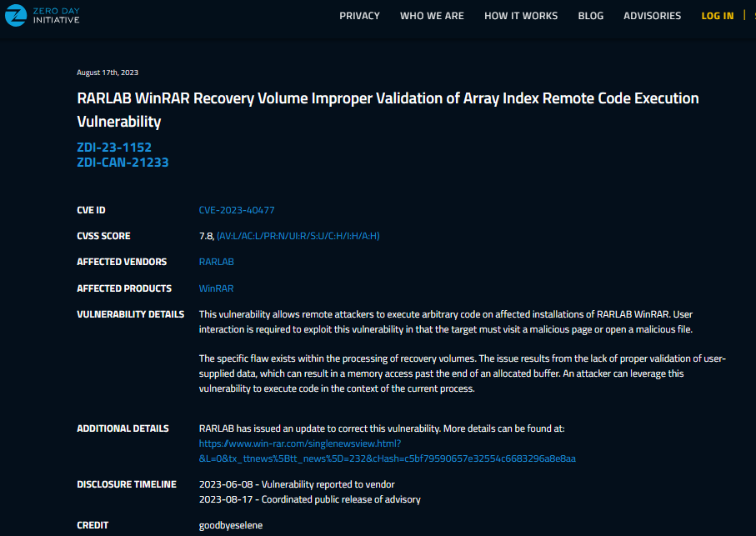Screen dimensions: 756x536
Task: Select the date 'August 17th, 2023'
Action: [x=108, y=73]
